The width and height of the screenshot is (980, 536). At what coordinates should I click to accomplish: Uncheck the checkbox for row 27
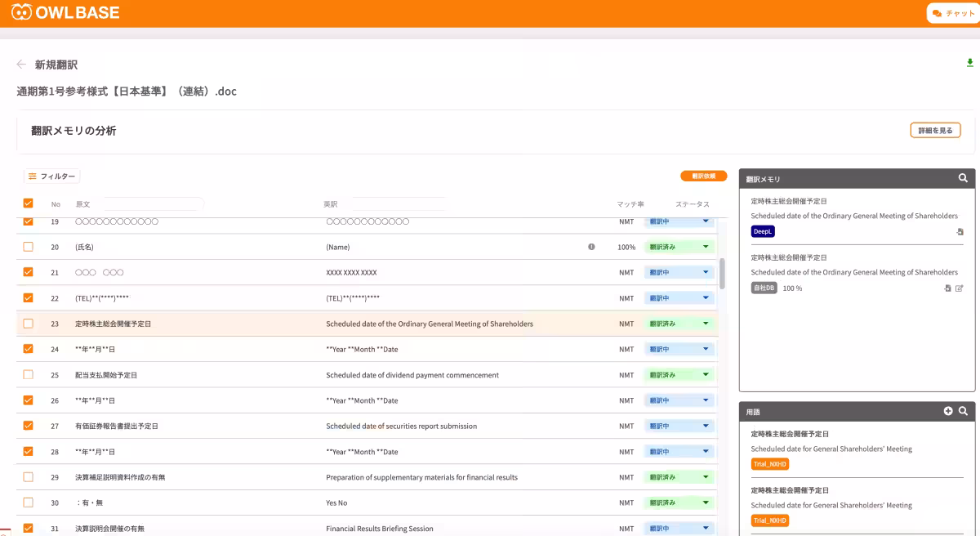[28, 426]
